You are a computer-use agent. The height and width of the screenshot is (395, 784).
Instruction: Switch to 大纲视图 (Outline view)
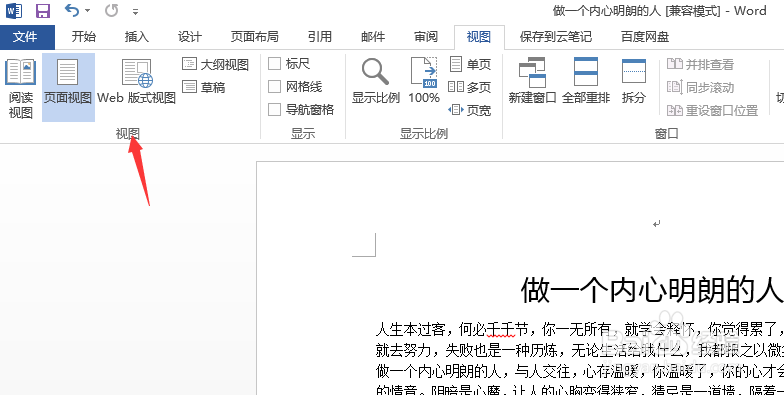pos(216,64)
